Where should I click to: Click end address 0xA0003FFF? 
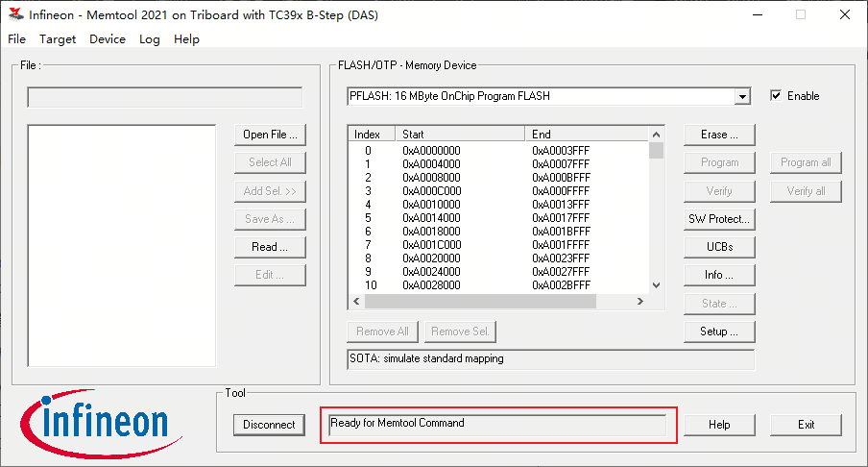(561, 151)
